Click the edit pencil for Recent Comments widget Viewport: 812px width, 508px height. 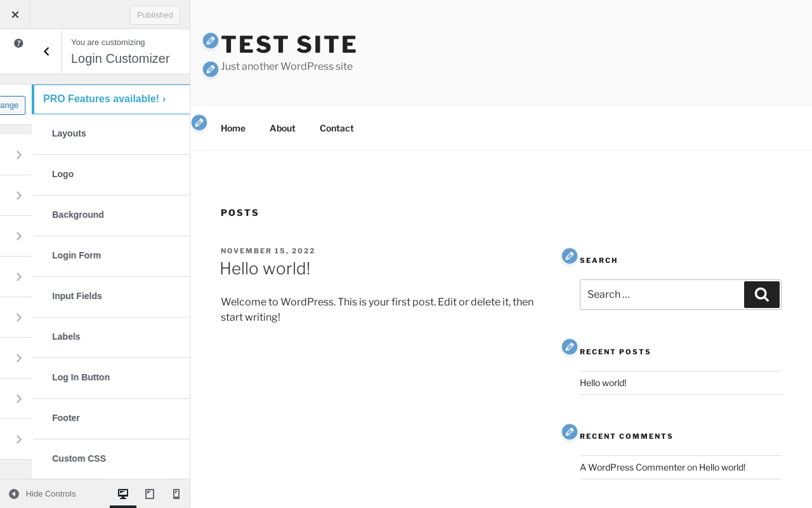[570, 432]
